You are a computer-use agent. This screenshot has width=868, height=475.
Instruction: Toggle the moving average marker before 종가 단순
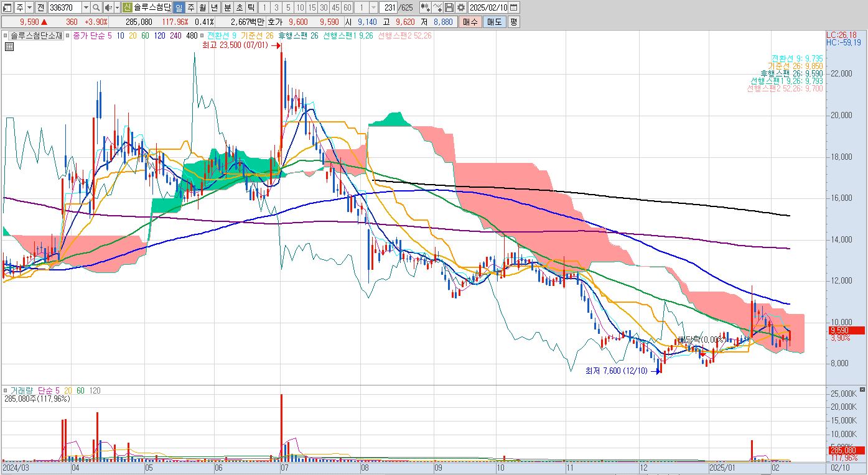[x=68, y=36]
